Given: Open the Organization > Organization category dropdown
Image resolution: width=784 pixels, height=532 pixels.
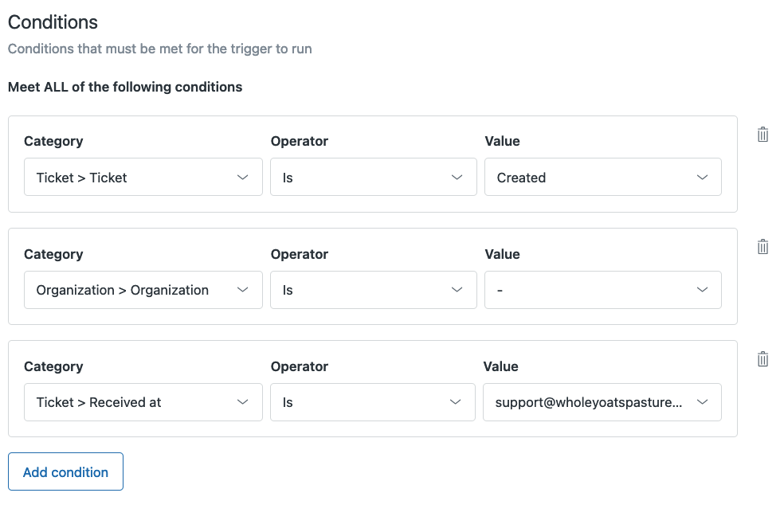Looking at the screenshot, I should click(x=143, y=290).
